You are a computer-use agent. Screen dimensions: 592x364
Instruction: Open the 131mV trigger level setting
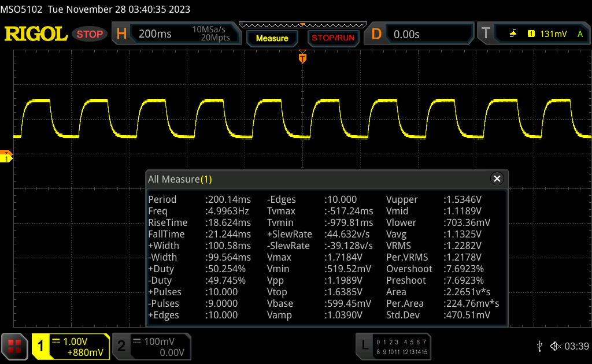pyautogui.click(x=553, y=34)
